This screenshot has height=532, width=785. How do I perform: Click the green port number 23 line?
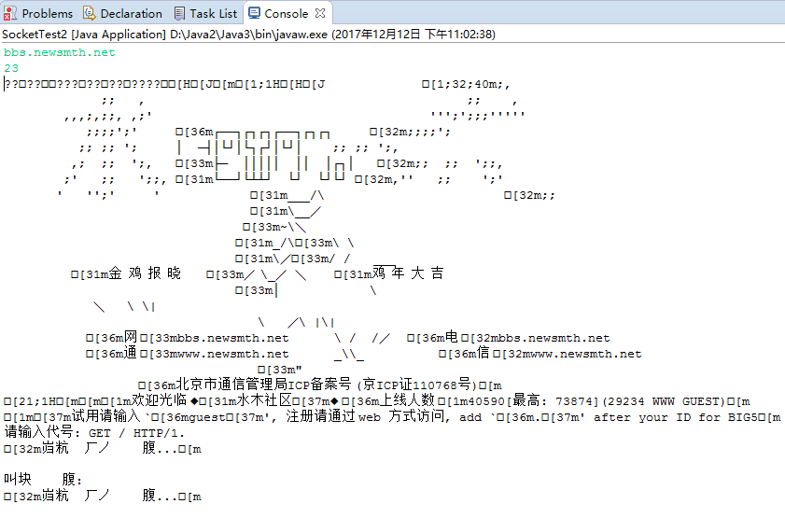click(11, 68)
